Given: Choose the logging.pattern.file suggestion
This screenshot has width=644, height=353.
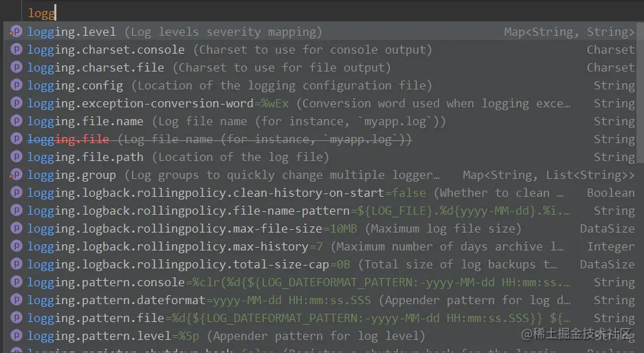Looking at the screenshot, I should coord(321,318).
